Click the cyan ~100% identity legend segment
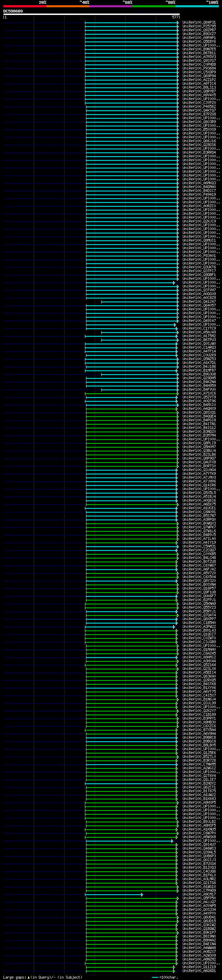The width and height of the screenshot is (222, 980). tap(197, 6)
